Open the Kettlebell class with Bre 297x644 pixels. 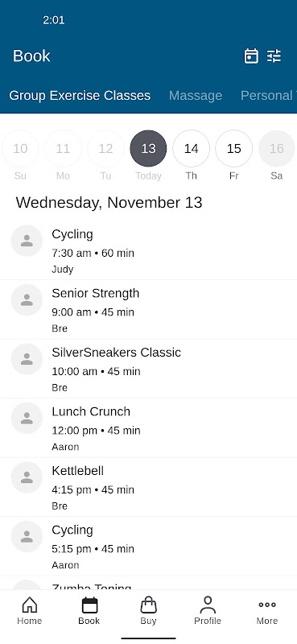coord(148,487)
